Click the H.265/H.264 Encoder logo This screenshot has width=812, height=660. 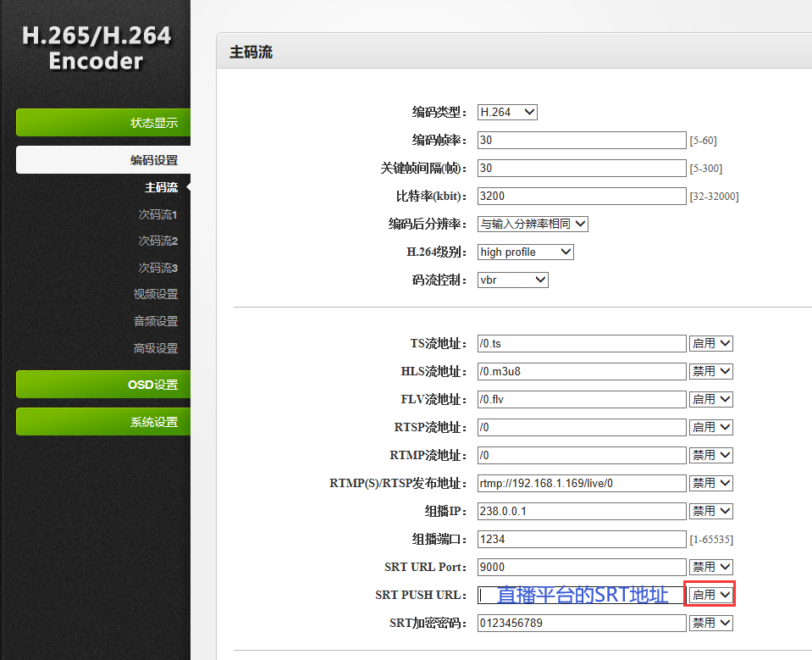point(97,48)
